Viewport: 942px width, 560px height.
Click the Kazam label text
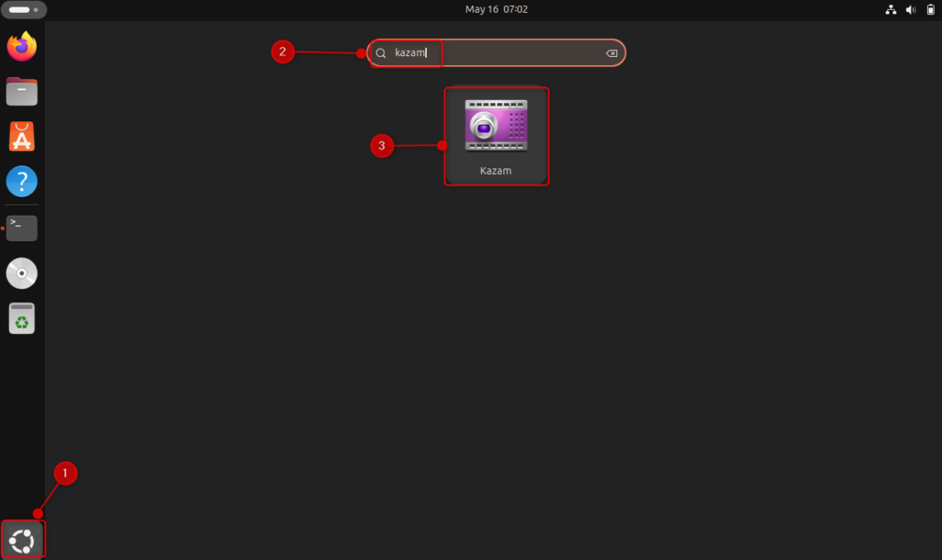tap(497, 170)
